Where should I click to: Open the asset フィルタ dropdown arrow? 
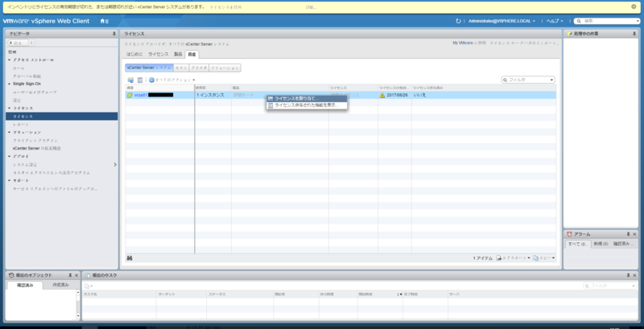(x=551, y=80)
